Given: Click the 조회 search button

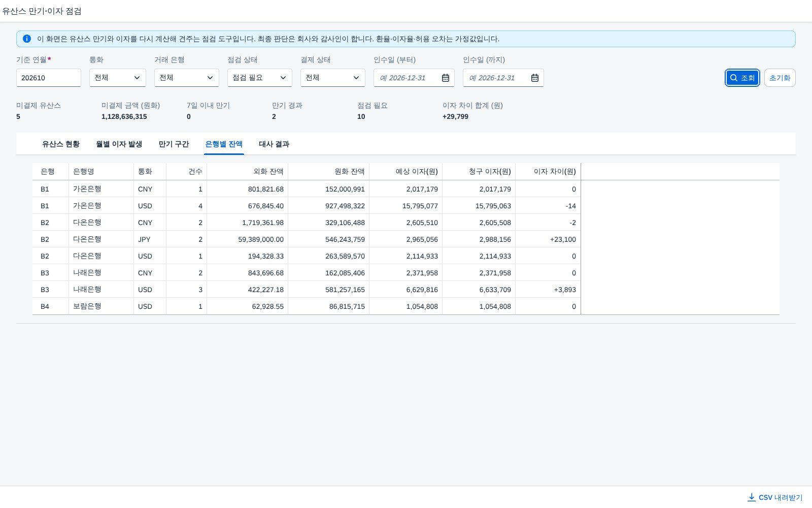Looking at the screenshot, I should pos(742,78).
